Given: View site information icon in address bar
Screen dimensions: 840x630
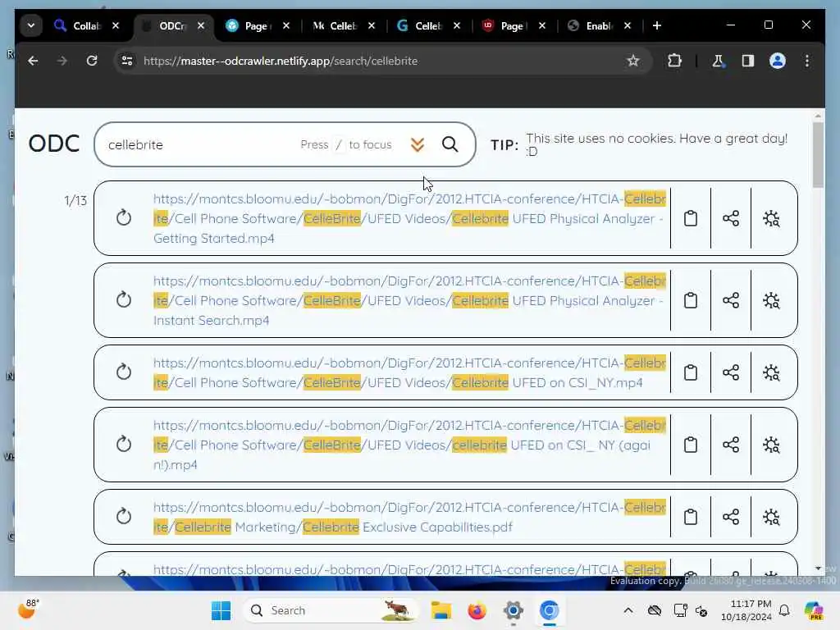Looking at the screenshot, I should [x=127, y=61].
